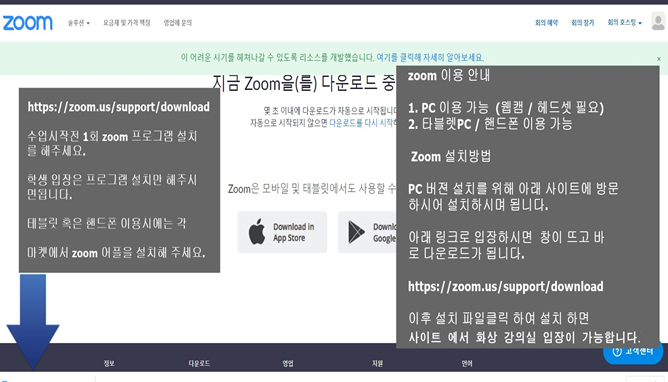Expand the 회의 호스팅 dropdown
This screenshot has height=382, width=668.
625,23
